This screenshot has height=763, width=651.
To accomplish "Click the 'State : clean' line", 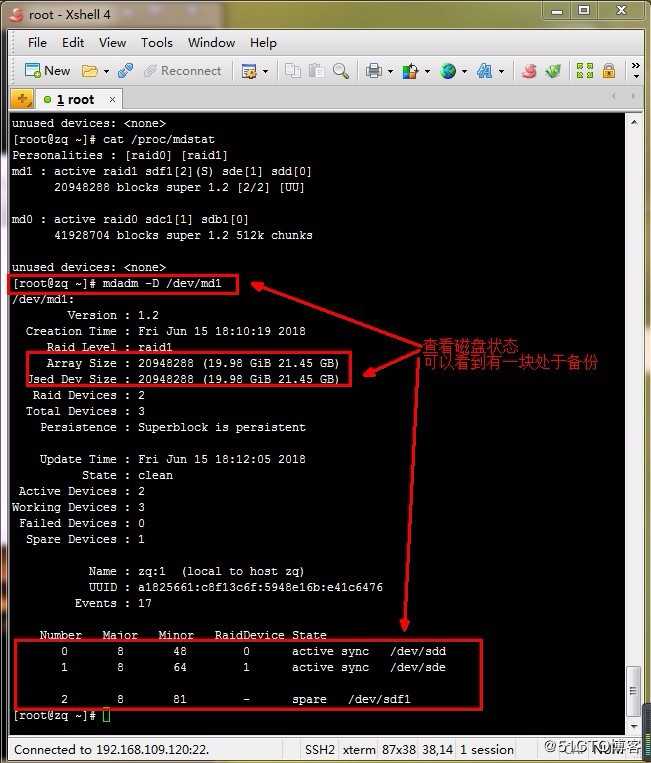I will (x=127, y=475).
